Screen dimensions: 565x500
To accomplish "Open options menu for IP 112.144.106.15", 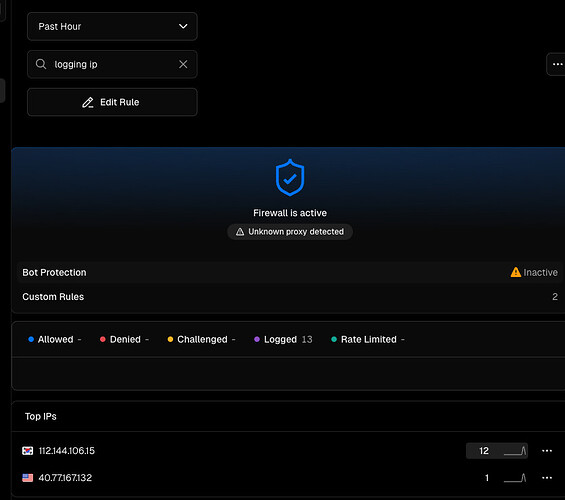I will click(547, 451).
